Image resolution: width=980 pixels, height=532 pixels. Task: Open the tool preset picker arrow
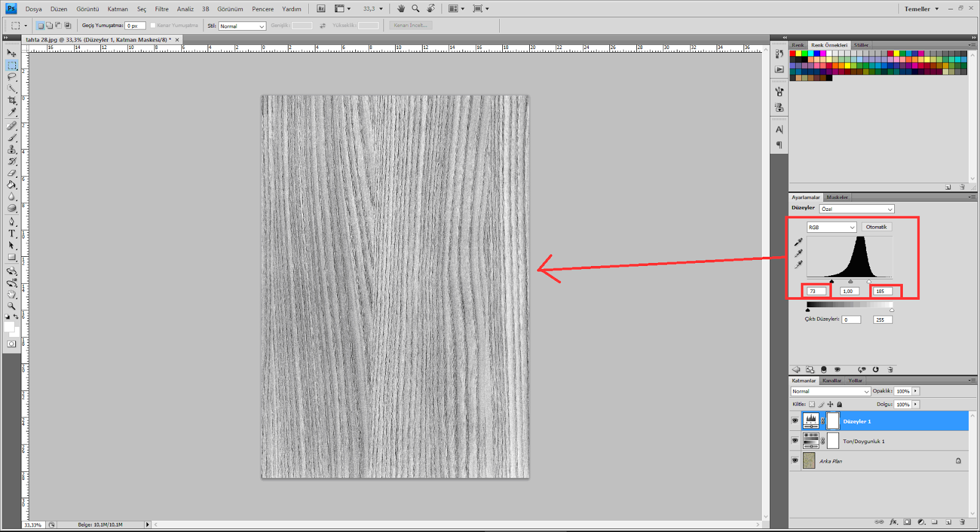pyautogui.click(x=26, y=26)
